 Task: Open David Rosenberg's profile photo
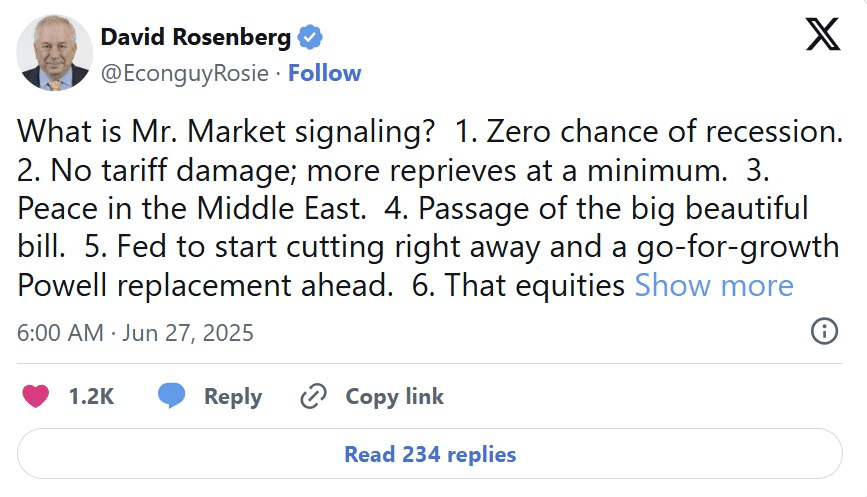pos(55,53)
